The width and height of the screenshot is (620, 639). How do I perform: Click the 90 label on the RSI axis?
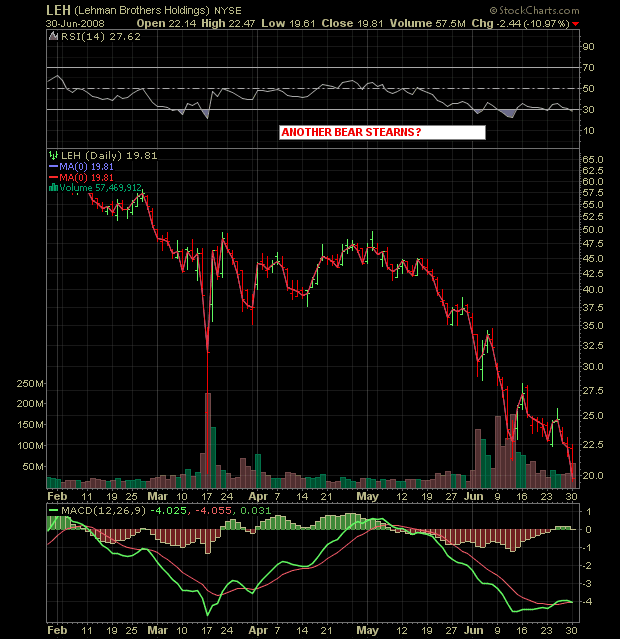(588, 46)
